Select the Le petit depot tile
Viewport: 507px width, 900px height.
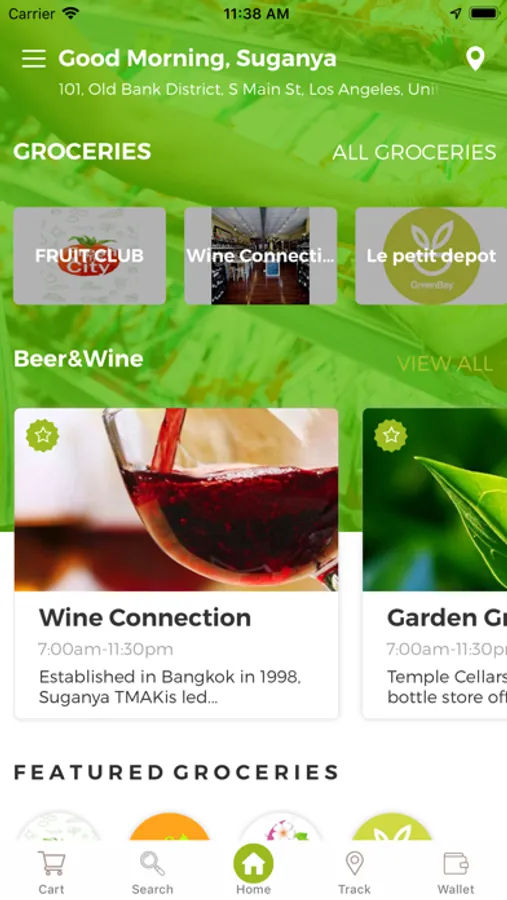click(431, 256)
